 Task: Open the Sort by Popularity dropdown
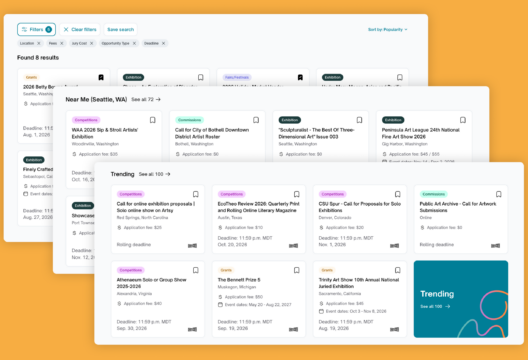click(388, 30)
